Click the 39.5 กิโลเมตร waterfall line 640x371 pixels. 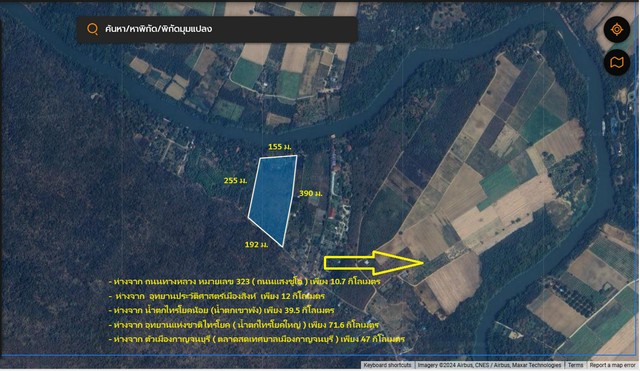[x=222, y=310]
